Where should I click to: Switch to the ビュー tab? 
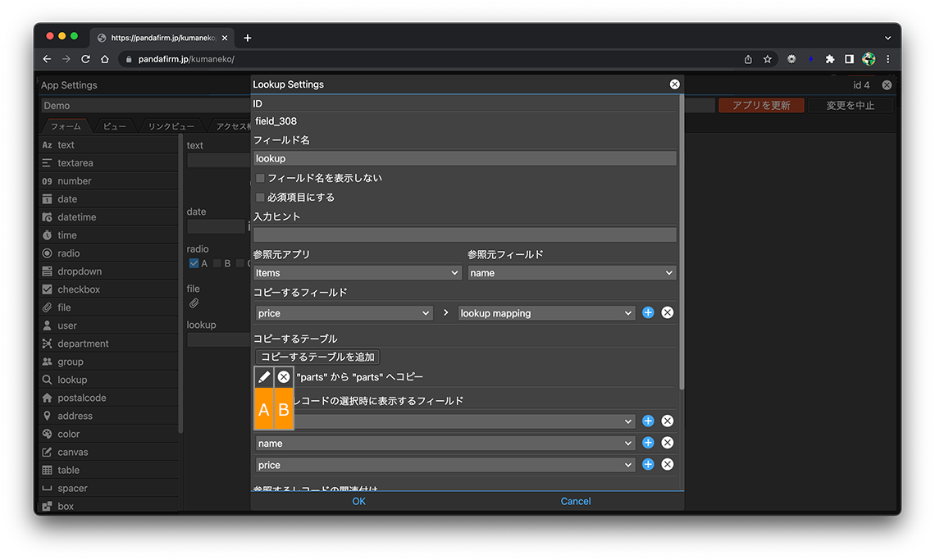click(x=114, y=126)
